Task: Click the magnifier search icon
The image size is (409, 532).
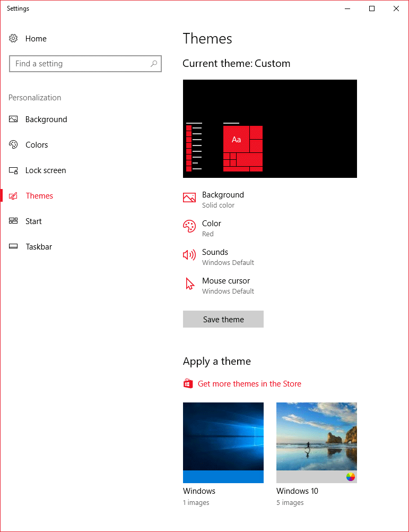Action: [154, 63]
